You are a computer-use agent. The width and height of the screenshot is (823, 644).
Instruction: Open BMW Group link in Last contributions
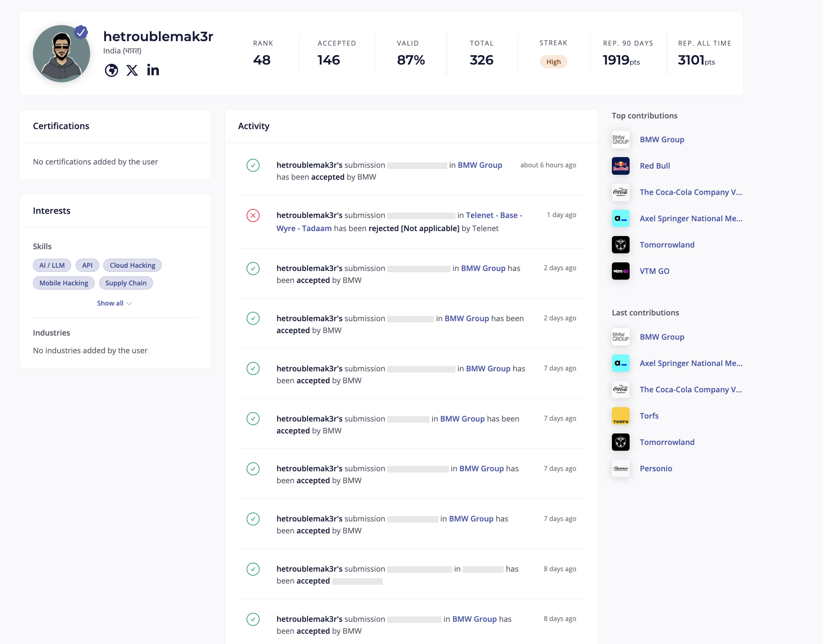(x=662, y=337)
